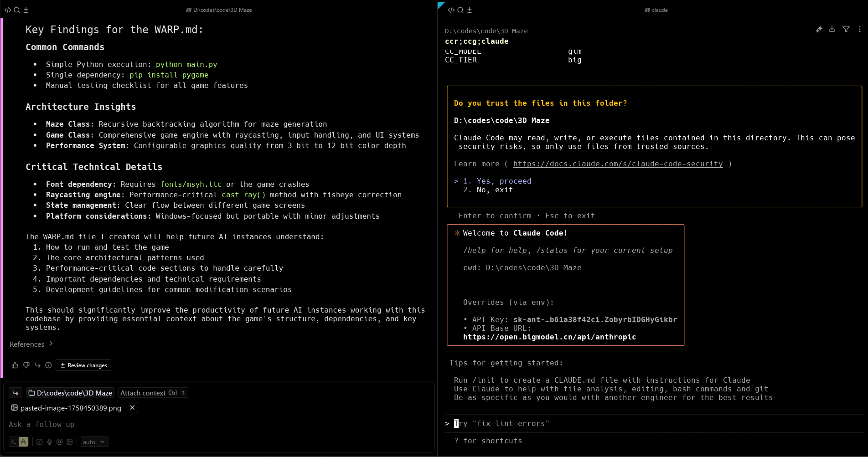Click the @ mention context icon
868x457 pixels.
(x=59, y=442)
